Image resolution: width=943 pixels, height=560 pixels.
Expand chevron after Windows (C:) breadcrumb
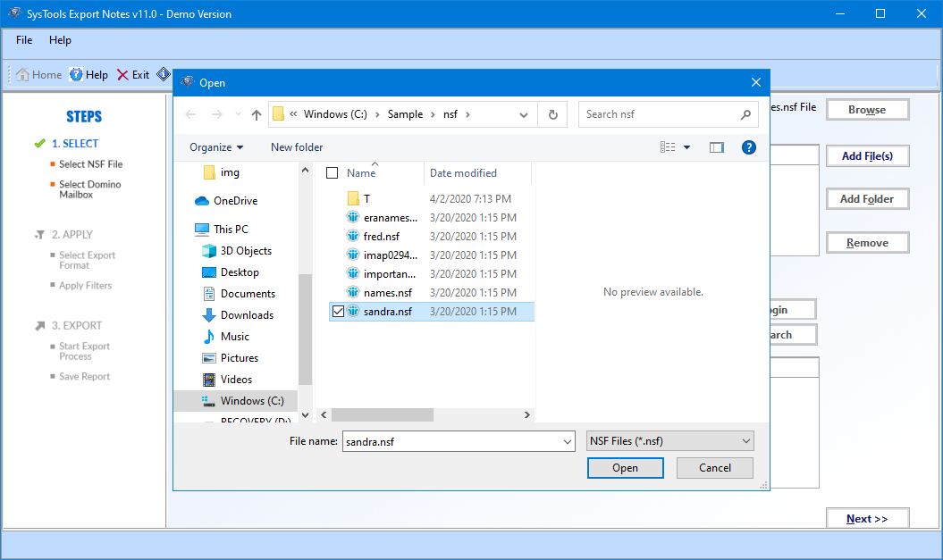click(x=377, y=114)
